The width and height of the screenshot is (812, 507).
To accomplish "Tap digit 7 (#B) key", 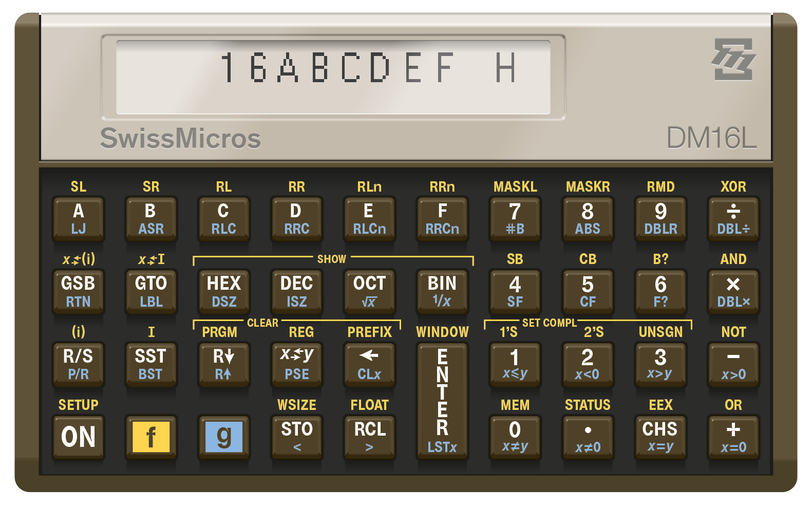I will pos(515,219).
